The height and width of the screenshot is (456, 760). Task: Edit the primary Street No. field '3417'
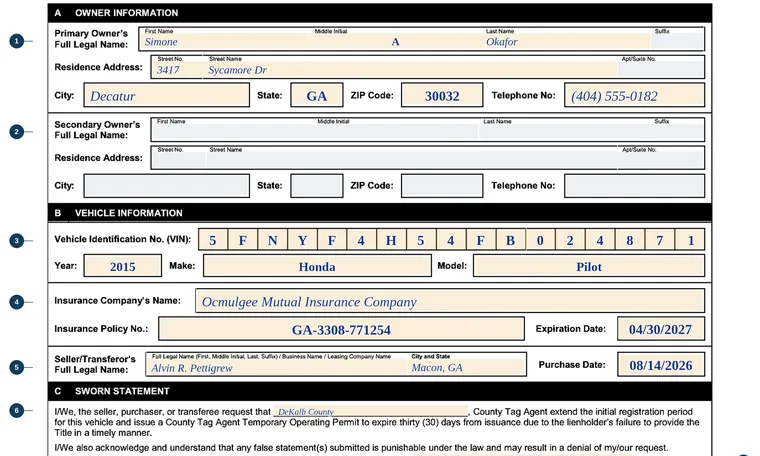point(178,67)
